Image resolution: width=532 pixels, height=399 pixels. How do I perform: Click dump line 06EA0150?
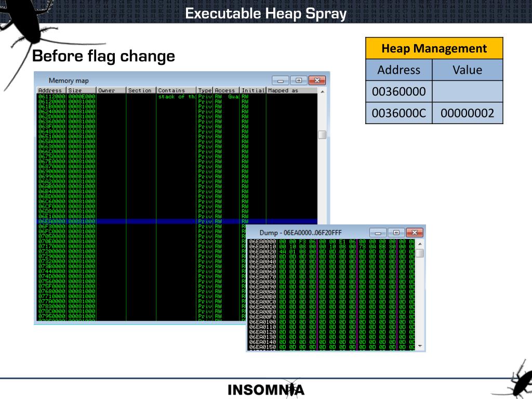click(x=331, y=347)
